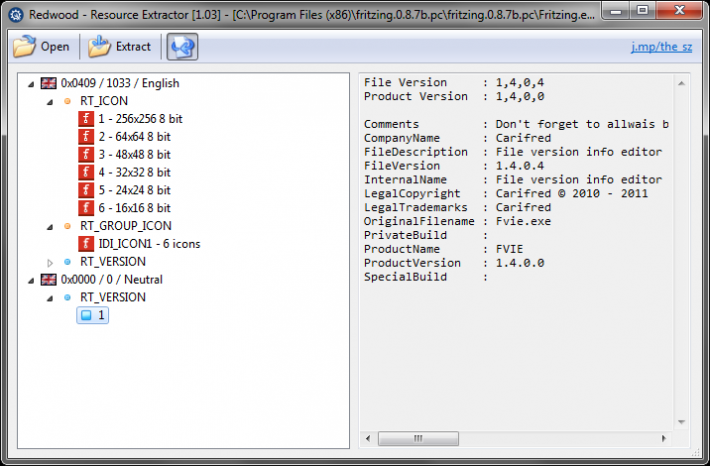Expand the RT_VERSION node under English

[x=50, y=262]
